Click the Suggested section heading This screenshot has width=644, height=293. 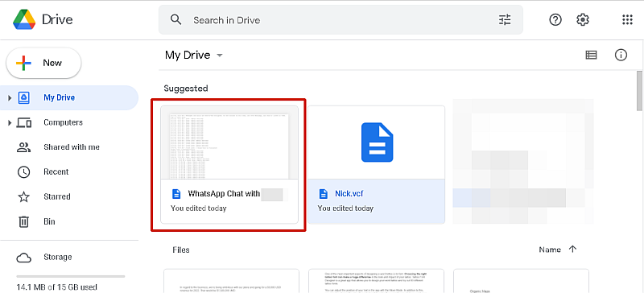coord(186,89)
